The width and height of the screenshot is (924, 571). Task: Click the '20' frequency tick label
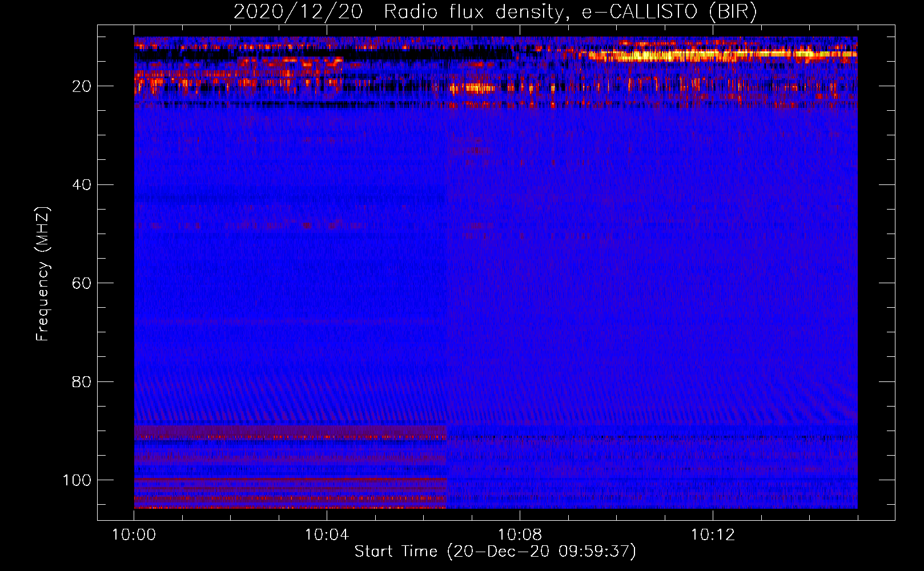coord(82,87)
